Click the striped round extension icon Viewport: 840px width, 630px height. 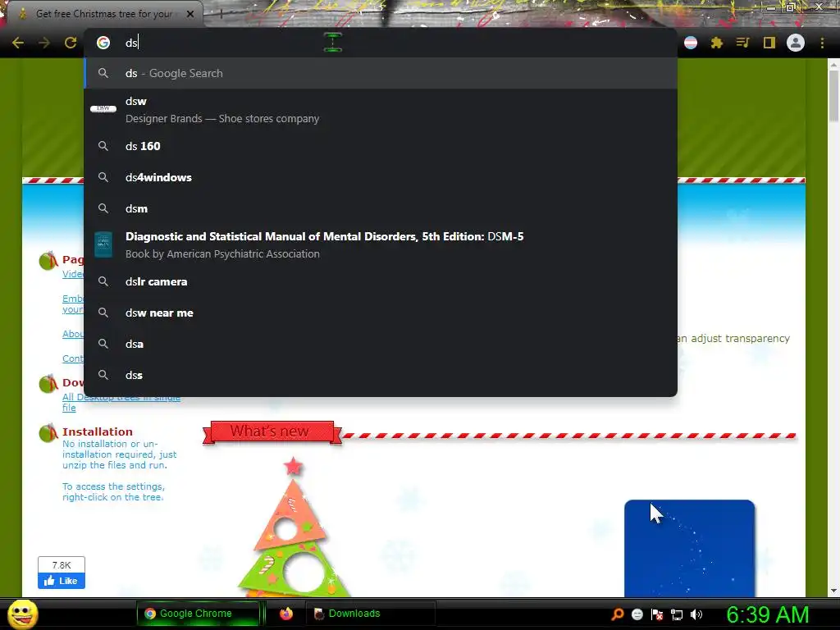[691, 43]
